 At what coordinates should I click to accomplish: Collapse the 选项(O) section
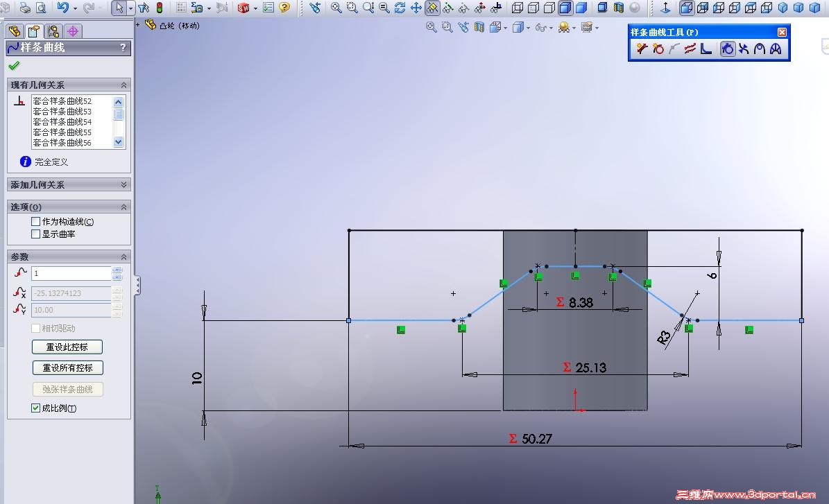point(123,207)
